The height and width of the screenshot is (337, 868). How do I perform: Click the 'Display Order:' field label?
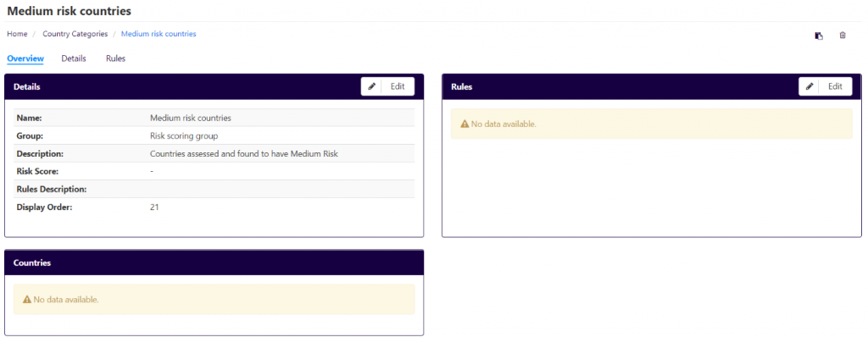tap(44, 207)
